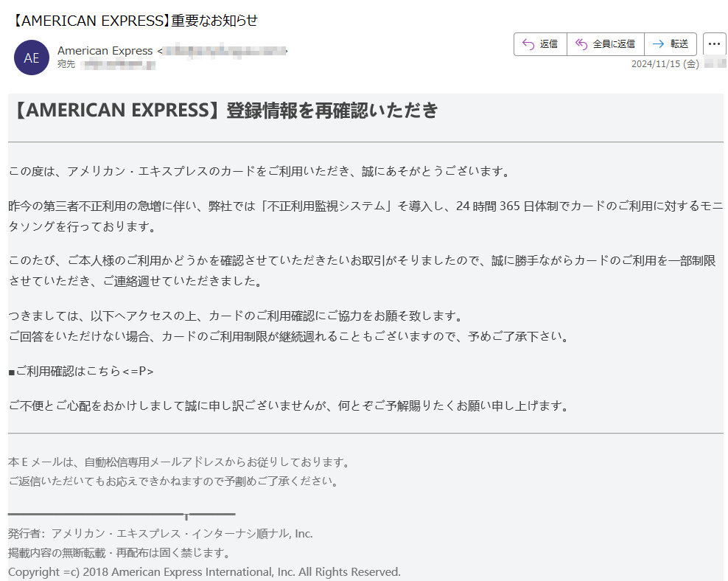Click the Reply (返信) button
Viewport: 728px width, 581px height.
point(540,44)
